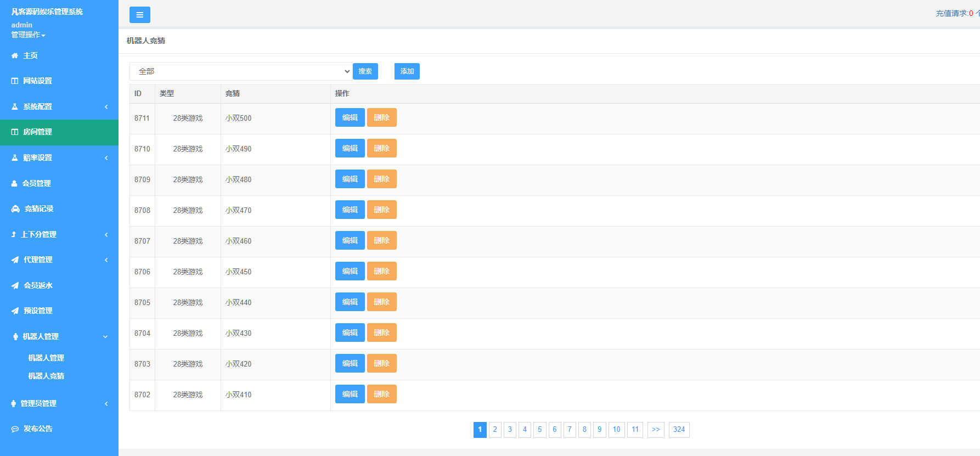The height and width of the screenshot is (456, 980).
Task: Click the hamburger menu toggle icon
Action: point(139,15)
